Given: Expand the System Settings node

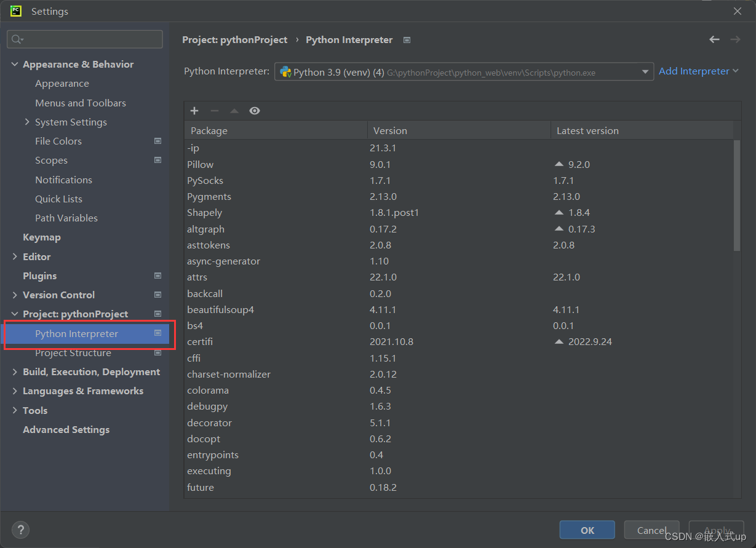Looking at the screenshot, I should coord(27,122).
